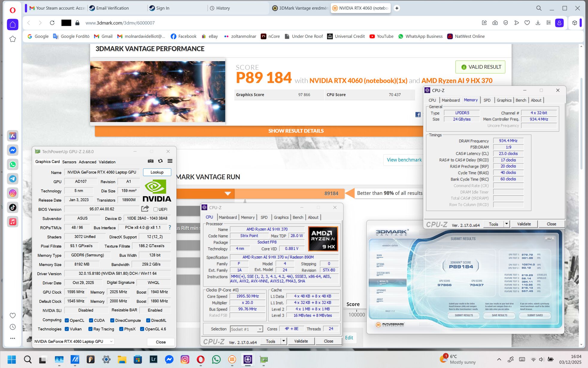Expand the Socket #1 selection dropdown
Viewport: 588px width, 368px height.
(260, 329)
